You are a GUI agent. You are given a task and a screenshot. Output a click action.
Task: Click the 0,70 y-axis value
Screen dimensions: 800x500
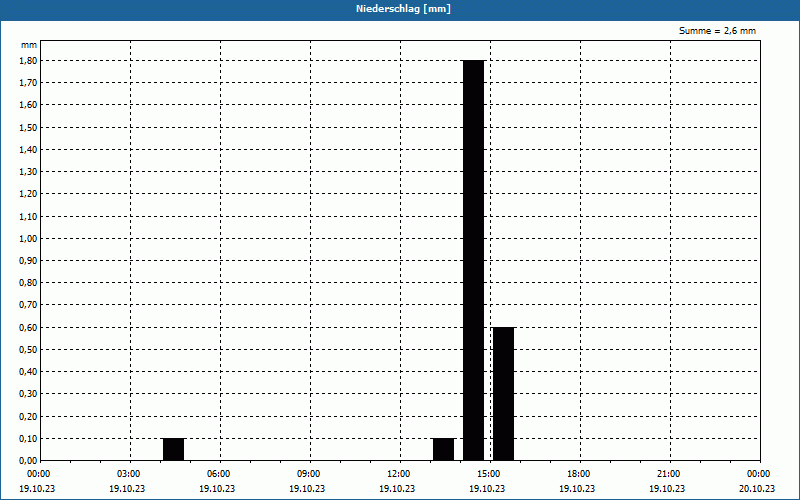tap(29, 305)
